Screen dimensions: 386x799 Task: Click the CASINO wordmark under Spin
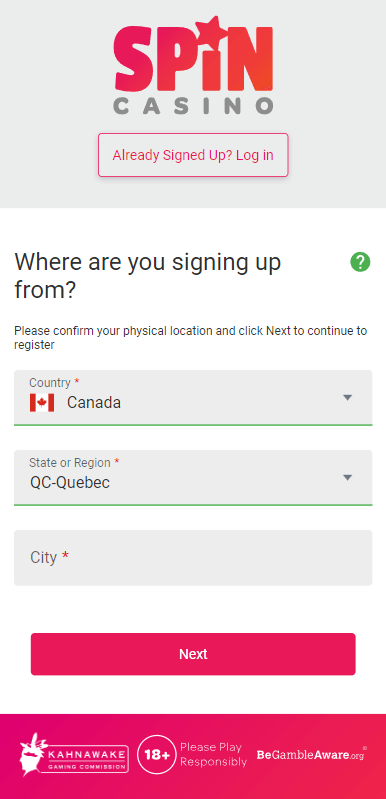(x=193, y=105)
